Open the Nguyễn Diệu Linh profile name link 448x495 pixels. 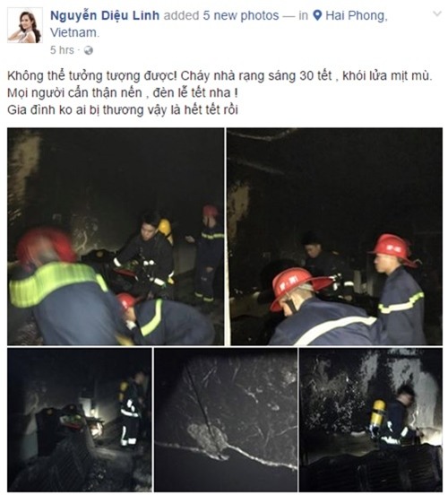click(x=105, y=15)
